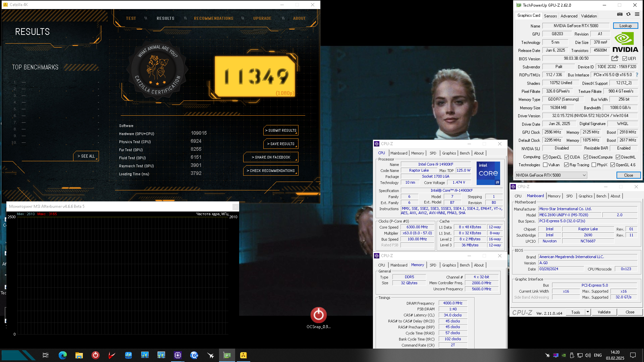Viewport: 644px width, 362px height.
Task: Click SEE ALL under Top Benchmarks
Action: coord(86,156)
